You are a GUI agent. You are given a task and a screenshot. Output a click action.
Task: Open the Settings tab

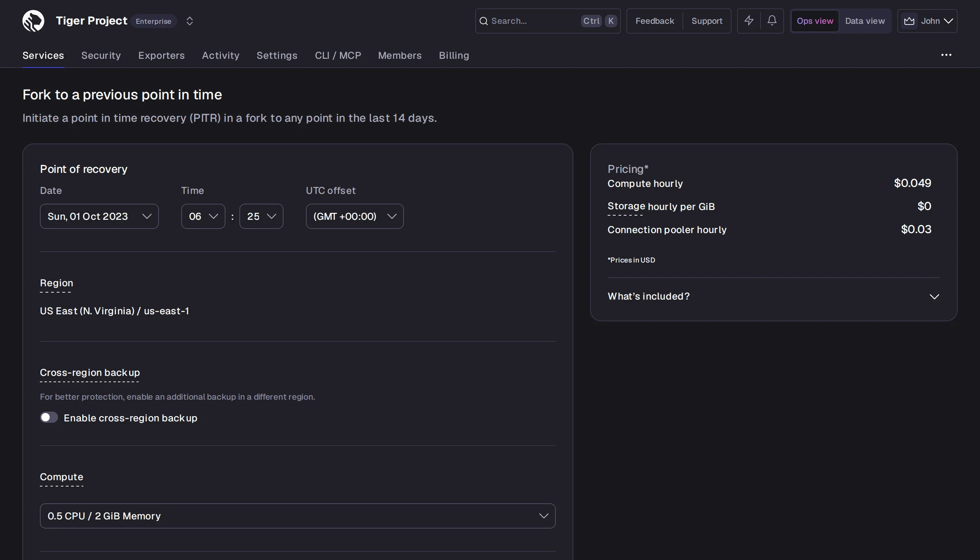[x=277, y=55]
